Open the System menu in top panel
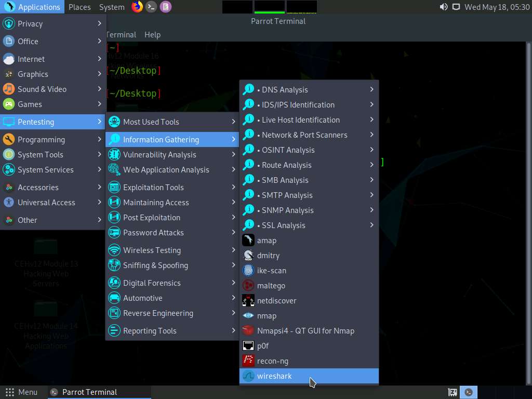This screenshot has width=532, height=399. click(112, 7)
